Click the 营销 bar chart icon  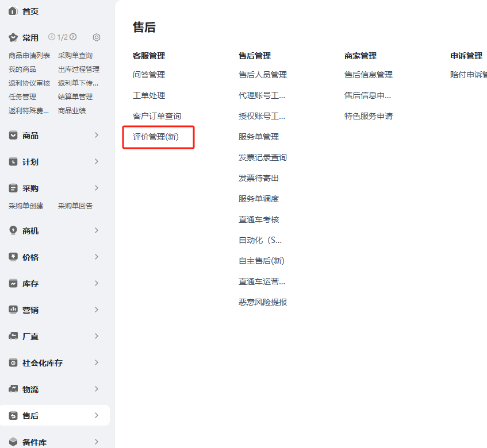[13, 310]
